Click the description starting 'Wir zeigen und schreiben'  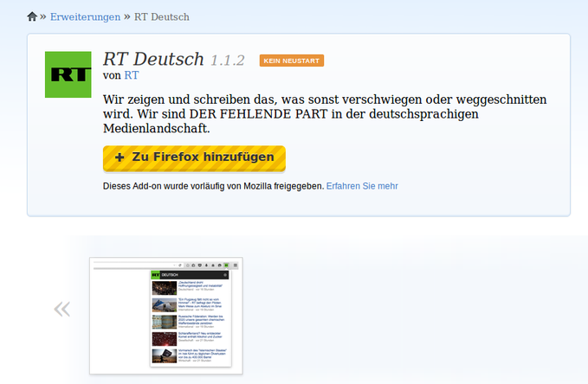(x=325, y=114)
